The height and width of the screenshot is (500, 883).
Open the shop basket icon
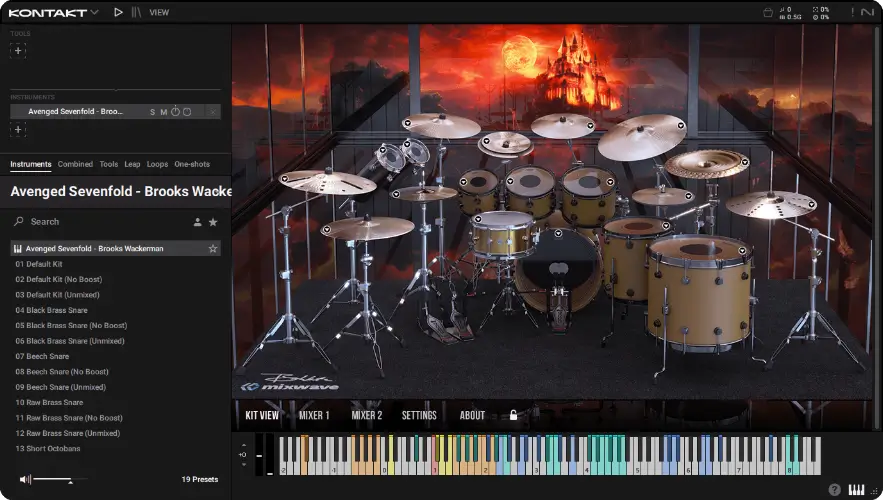coord(768,12)
